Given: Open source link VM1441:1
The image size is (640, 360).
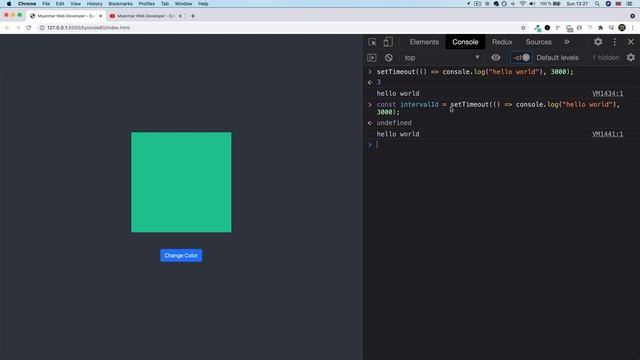Looking at the screenshot, I should tap(607, 134).
